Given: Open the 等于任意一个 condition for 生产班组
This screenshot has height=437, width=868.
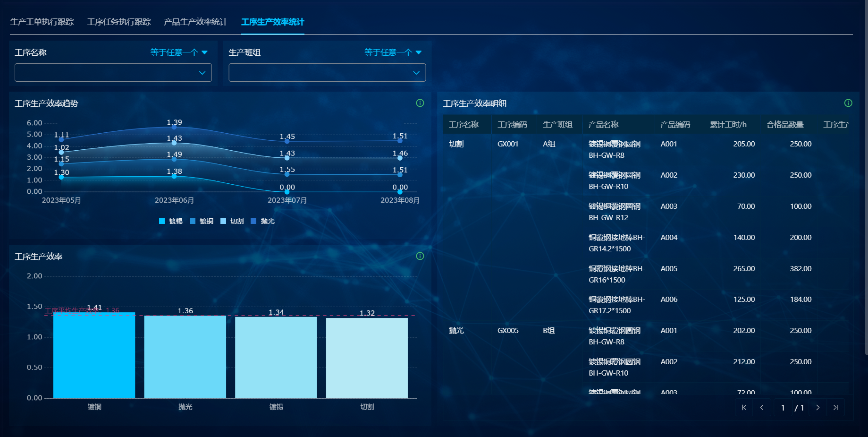Looking at the screenshot, I should (393, 52).
